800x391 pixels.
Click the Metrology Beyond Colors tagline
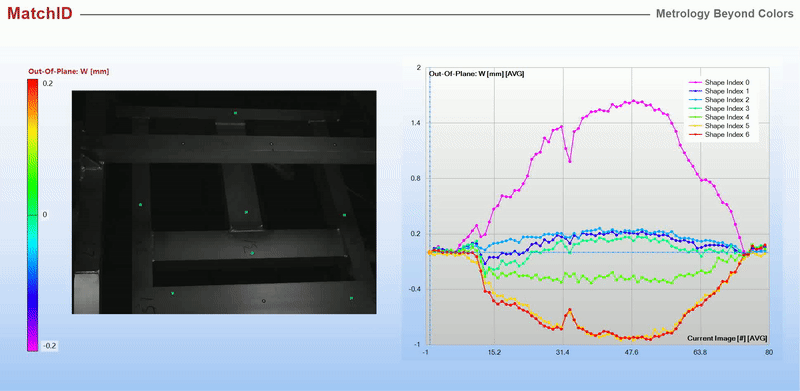click(724, 14)
